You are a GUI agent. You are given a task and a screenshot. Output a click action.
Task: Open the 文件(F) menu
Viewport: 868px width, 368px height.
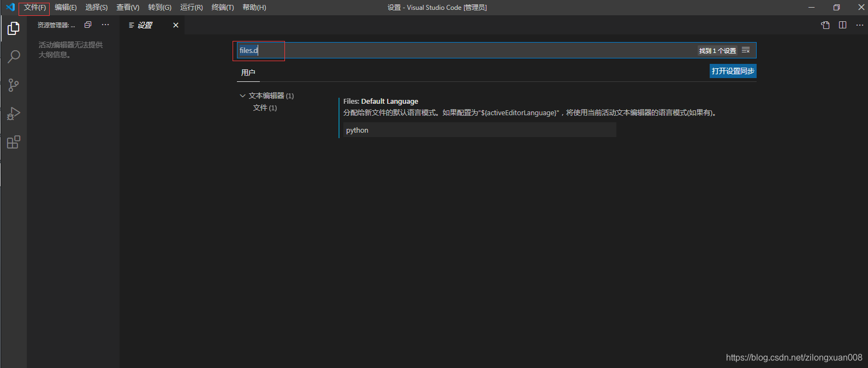tap(34, 8)
